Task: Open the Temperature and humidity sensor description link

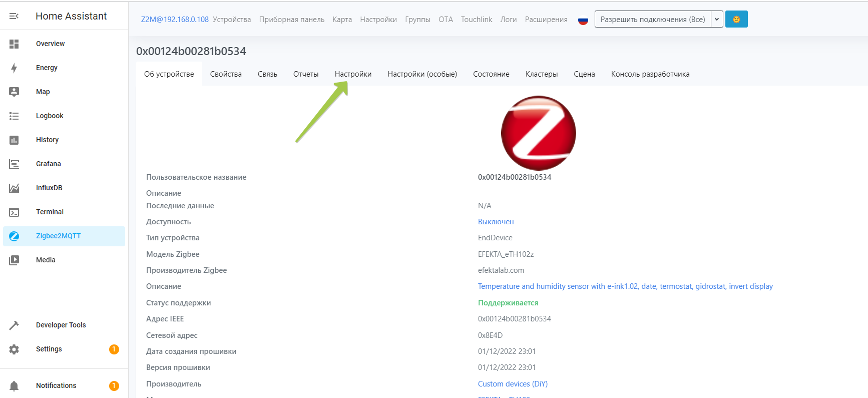Action: [625, 286]
